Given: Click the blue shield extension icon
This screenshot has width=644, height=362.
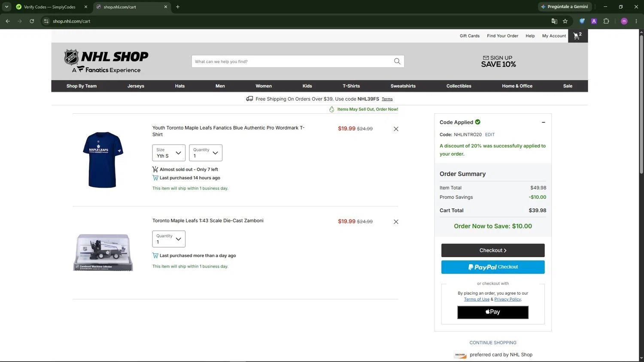Looking at the screenshot, I should point(582,21).
